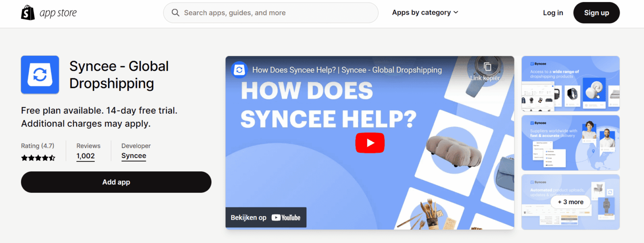Click the Syncee app icon
The height and width of the screenshot is (243, 644).
[x=40, y=75]
